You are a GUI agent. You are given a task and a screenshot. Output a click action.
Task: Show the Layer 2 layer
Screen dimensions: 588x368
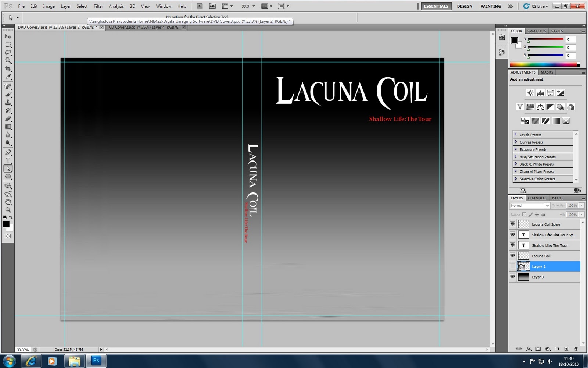[513, 266]
